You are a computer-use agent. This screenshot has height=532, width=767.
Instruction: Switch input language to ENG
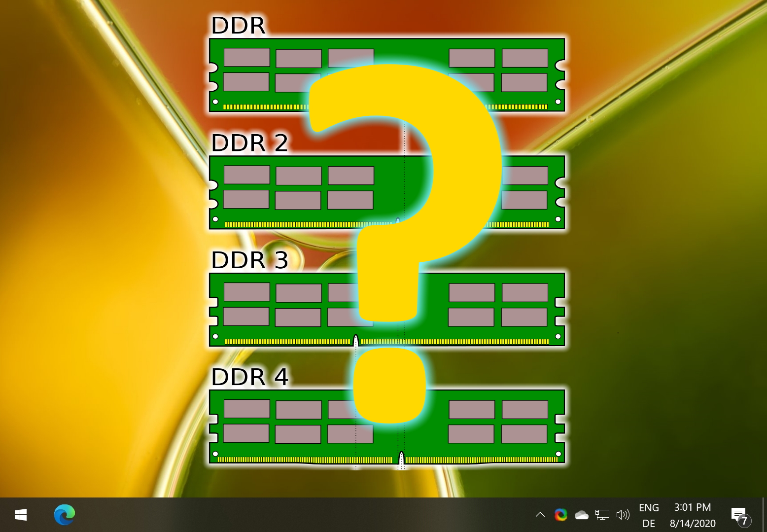pos(649,507)
